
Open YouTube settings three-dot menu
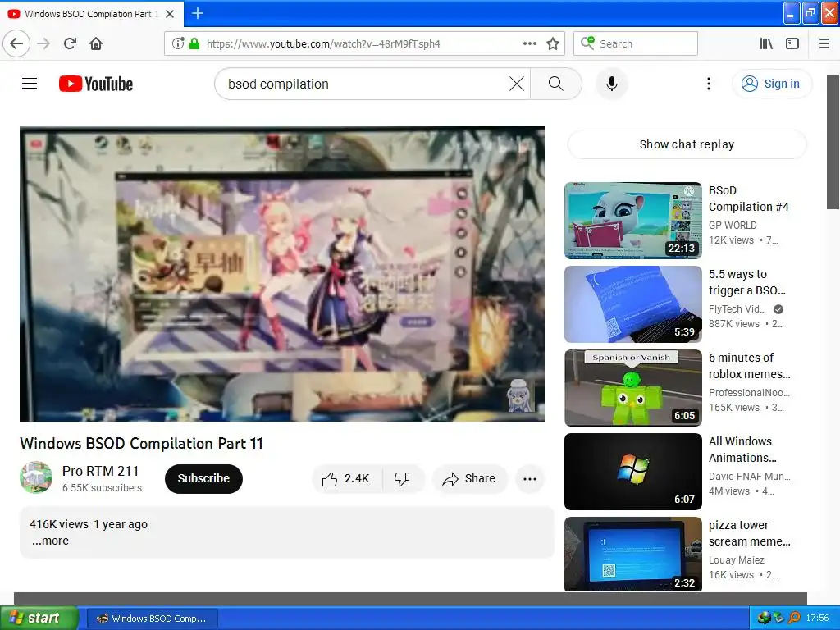point(709,84)
